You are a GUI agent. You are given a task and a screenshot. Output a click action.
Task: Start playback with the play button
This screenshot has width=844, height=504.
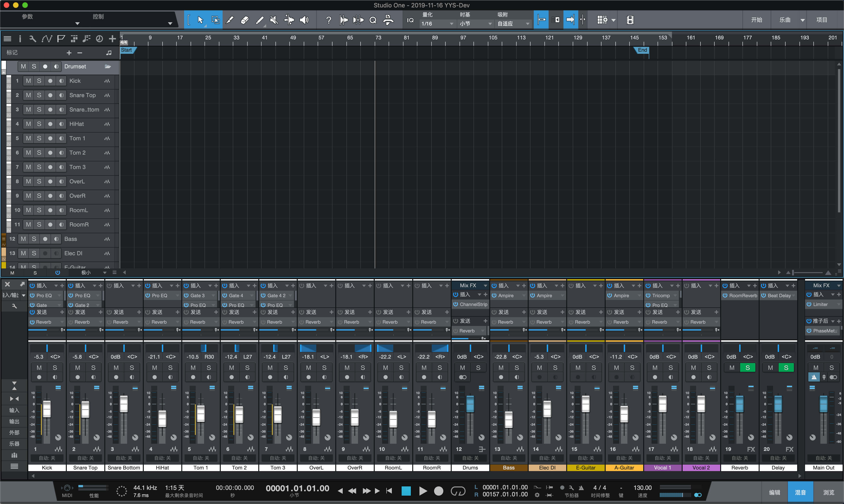[x=423, y=491]
